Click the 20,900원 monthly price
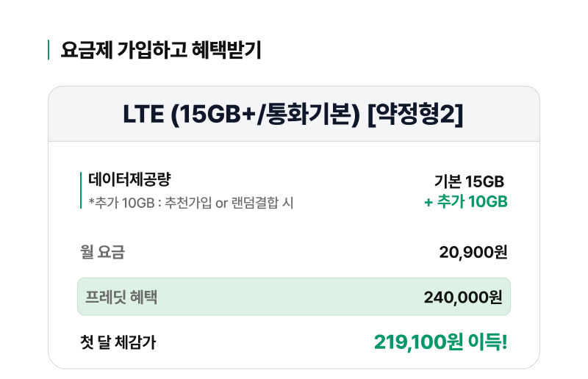This screenshot has width=588, height=379. pyautogui.click(x=473, y=253)
